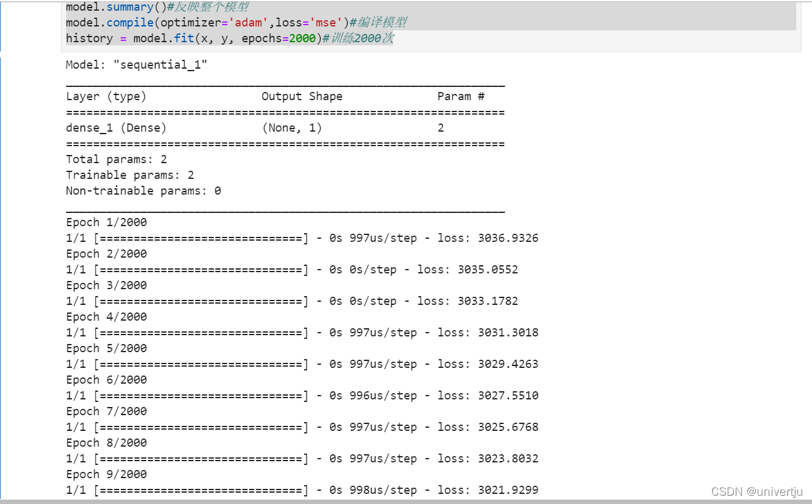
Task: Click the loss value 3027.5510
Action: [508, 396]
